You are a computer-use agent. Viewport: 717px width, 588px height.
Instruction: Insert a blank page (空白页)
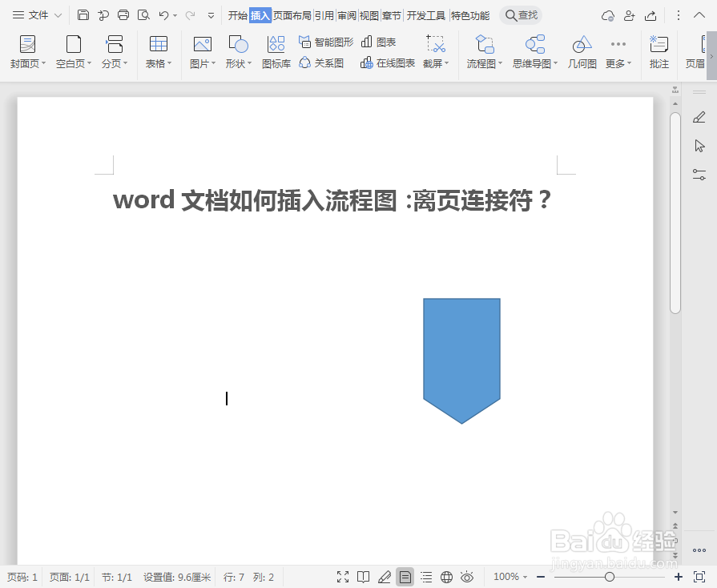tap(74, 51)
